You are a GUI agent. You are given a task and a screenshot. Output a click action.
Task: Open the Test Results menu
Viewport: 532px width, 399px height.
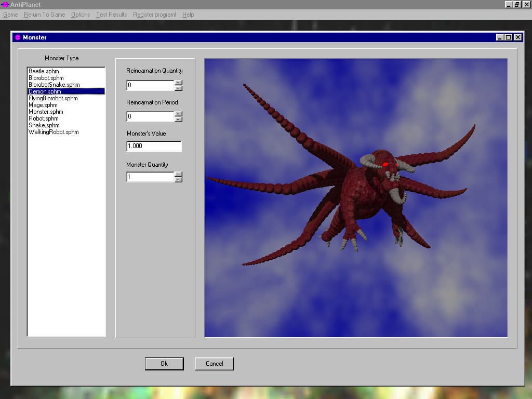pyautogui.click(x=111, y=15)
